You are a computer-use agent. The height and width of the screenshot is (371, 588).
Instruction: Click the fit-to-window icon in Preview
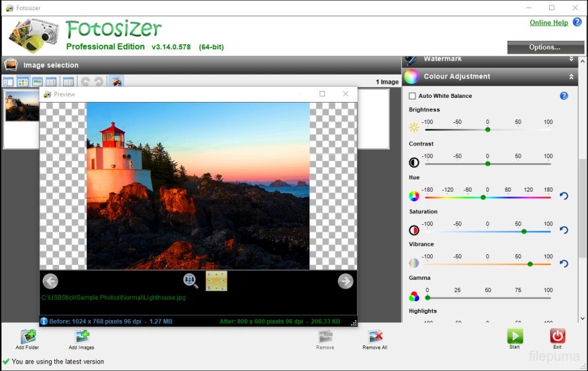tap(216, 281)
